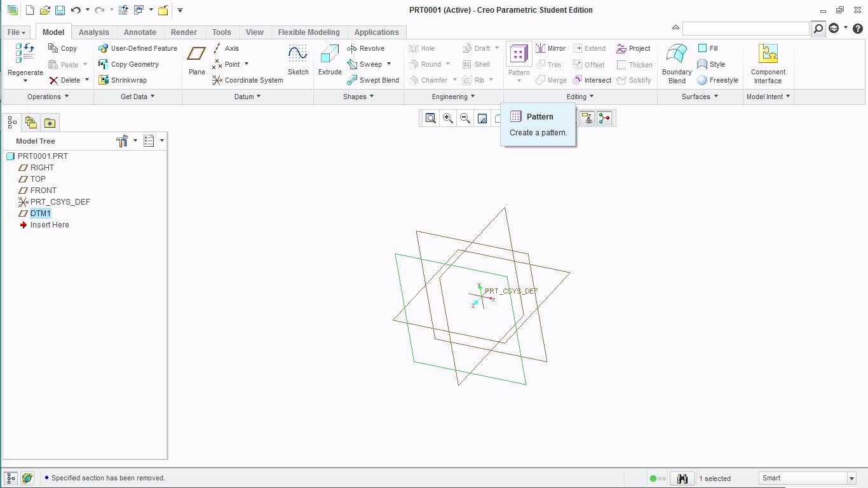Click the Close window folder icon in the quick access toolbar

pyautogui.click(x=163, y=10)
